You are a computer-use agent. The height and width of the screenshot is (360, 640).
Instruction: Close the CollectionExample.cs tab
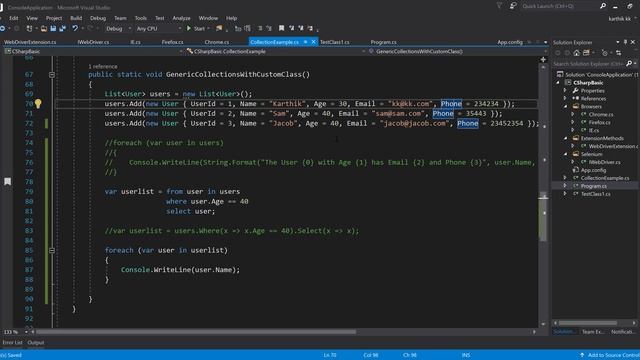[313, 42]
